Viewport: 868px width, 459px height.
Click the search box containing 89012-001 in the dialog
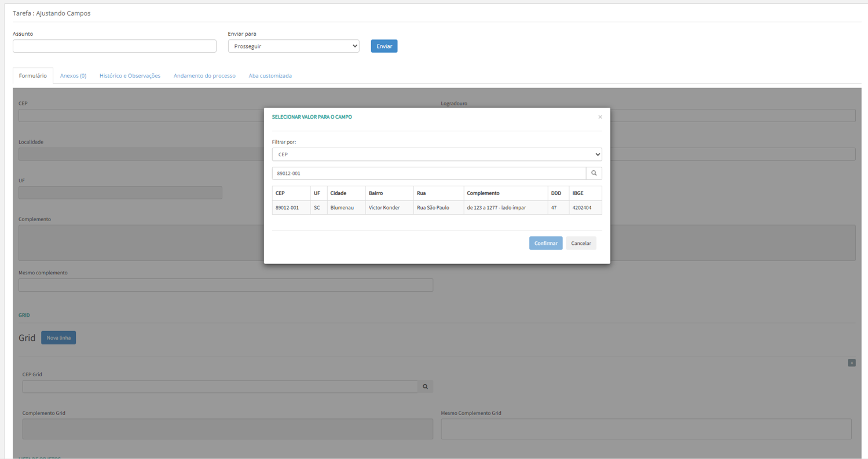coord(428,173)
